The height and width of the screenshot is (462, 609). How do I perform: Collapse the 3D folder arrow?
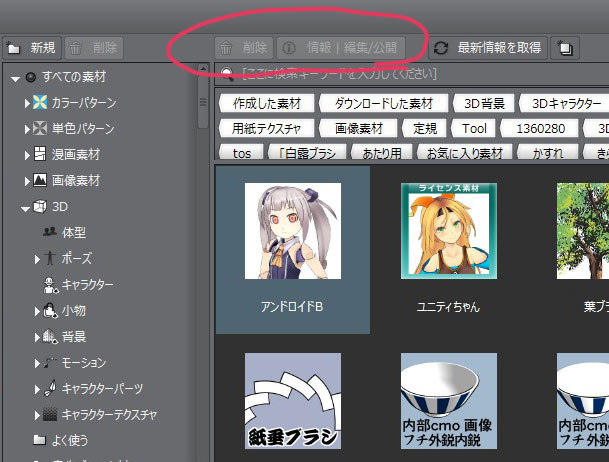point(25,209)
